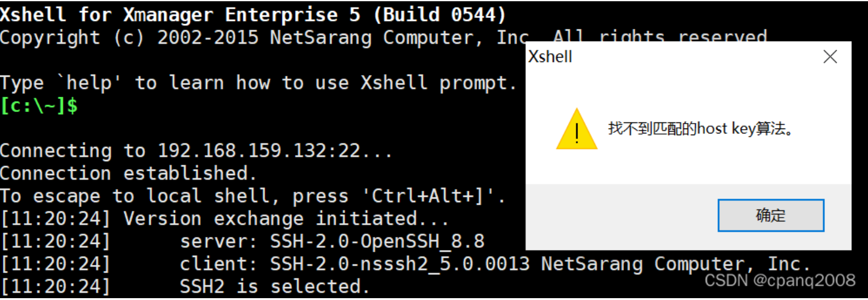Click the green [c:\~]$ prompt
The height and width of the screenshot is (300, 868).
coord(39,106)
